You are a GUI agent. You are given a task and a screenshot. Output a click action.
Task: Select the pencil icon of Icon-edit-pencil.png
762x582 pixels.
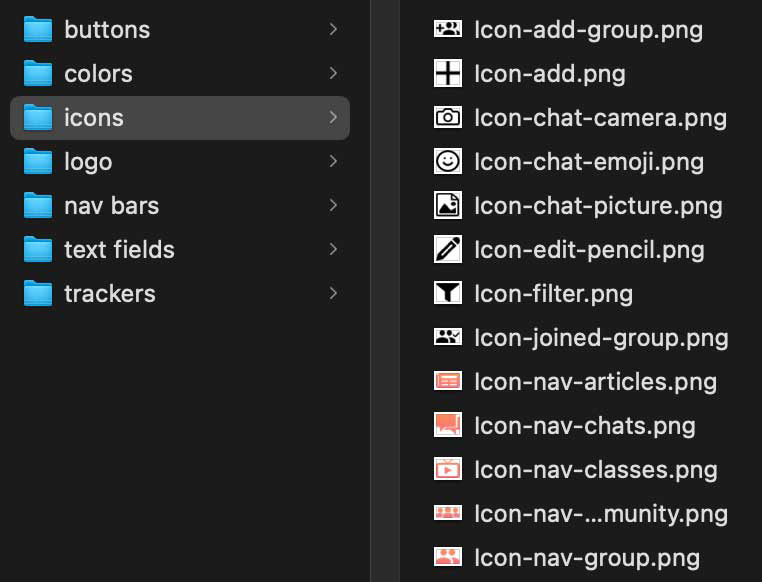pyautogui.click(x=447, y=249)
